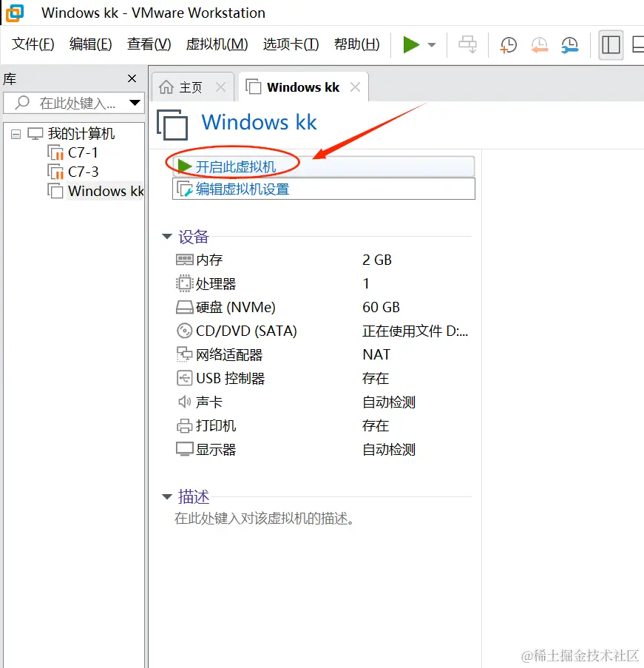Screen dimensions: 644x668
Task: Toggle the library sidebar view icon
Action: pyautogui.click(x=611, y=44)
